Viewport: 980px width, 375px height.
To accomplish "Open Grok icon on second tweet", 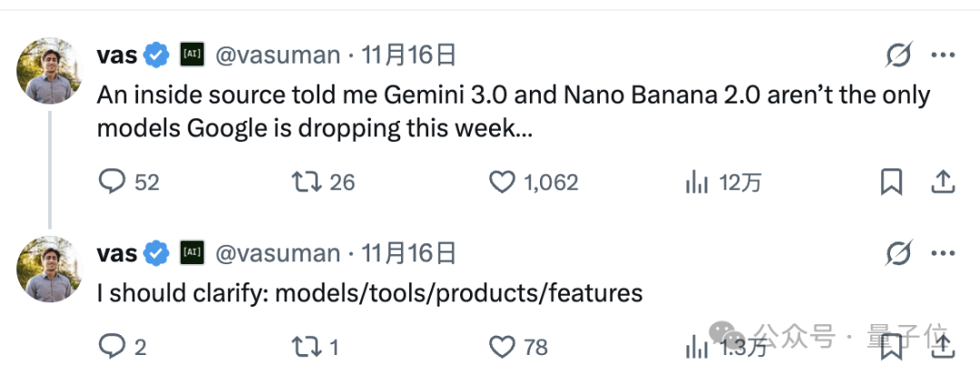I will 898,253.
